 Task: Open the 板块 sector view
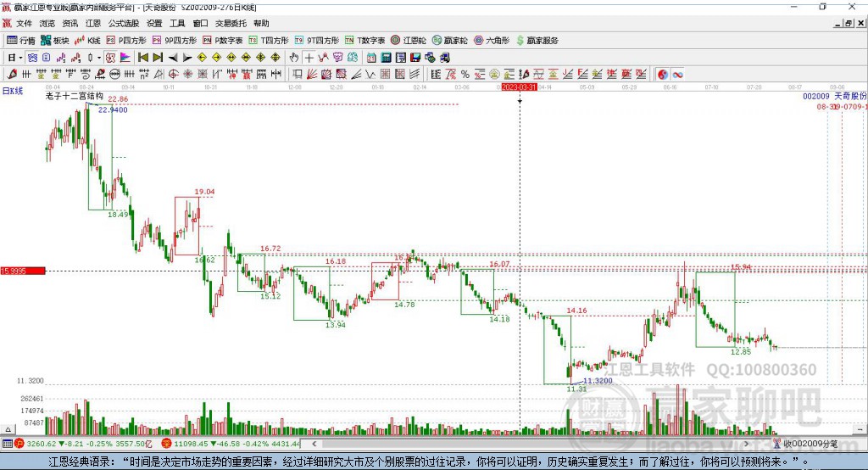pos(54,41)
